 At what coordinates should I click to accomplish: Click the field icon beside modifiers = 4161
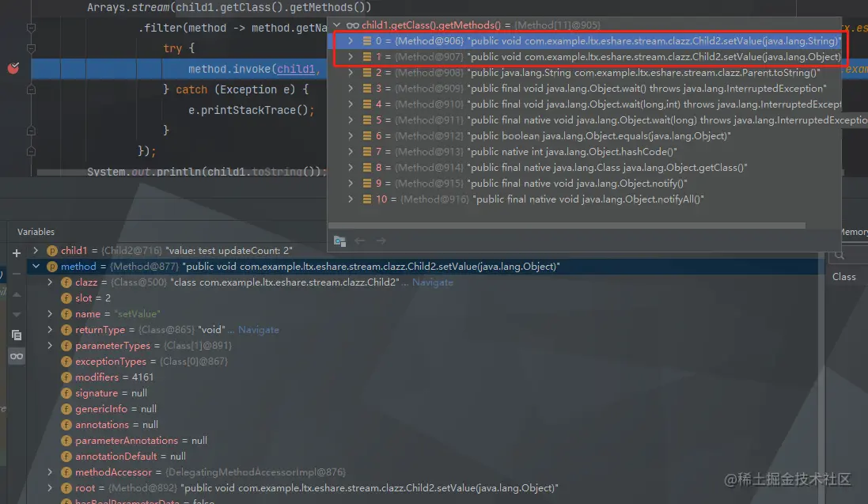[x=66, y=377]
